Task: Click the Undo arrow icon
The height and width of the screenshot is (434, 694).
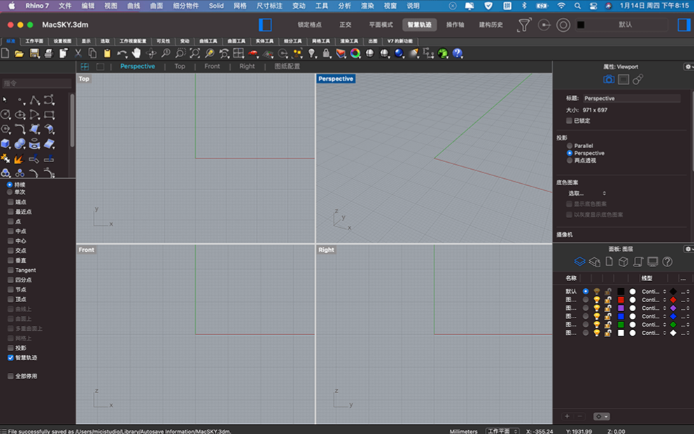Action: pyautogui.click(x=122, y=54)
